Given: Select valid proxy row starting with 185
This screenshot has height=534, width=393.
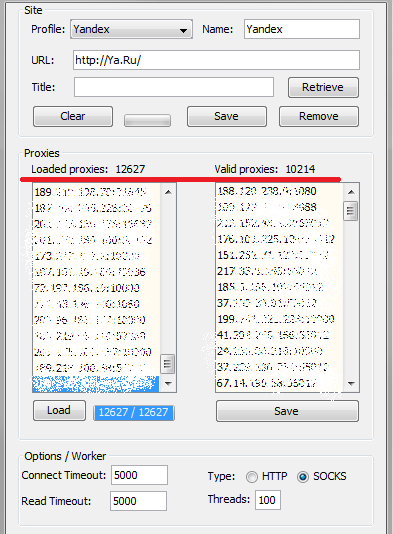Looking at the screenshot, I should coord(279,287).
